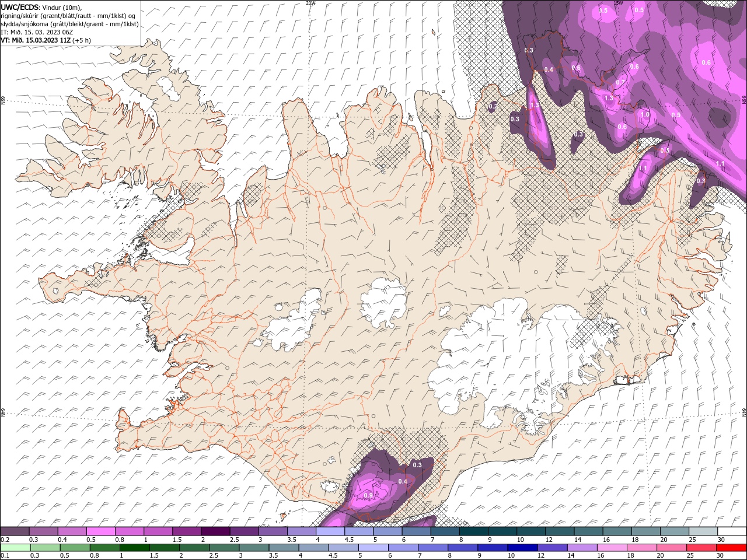Click rain legend swatch between 0.3 and 0.5
Image resolution: width=747 pixels, height=560 pixels.
46,548
